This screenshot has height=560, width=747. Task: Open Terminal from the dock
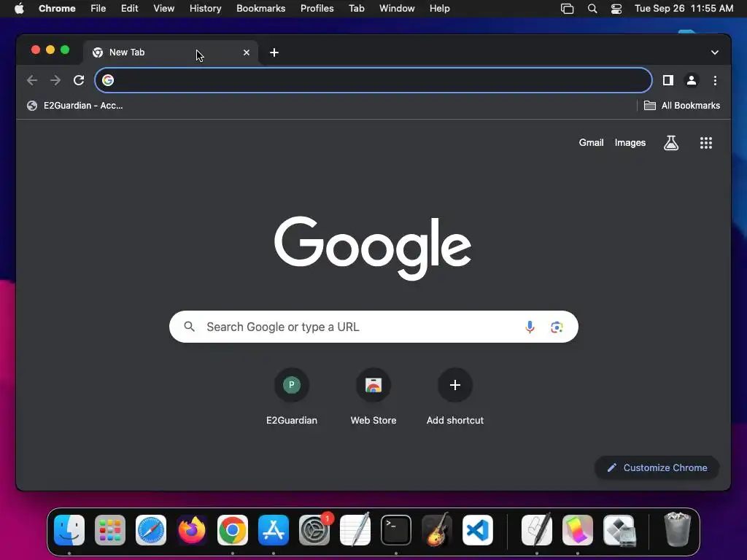[396, 530]
